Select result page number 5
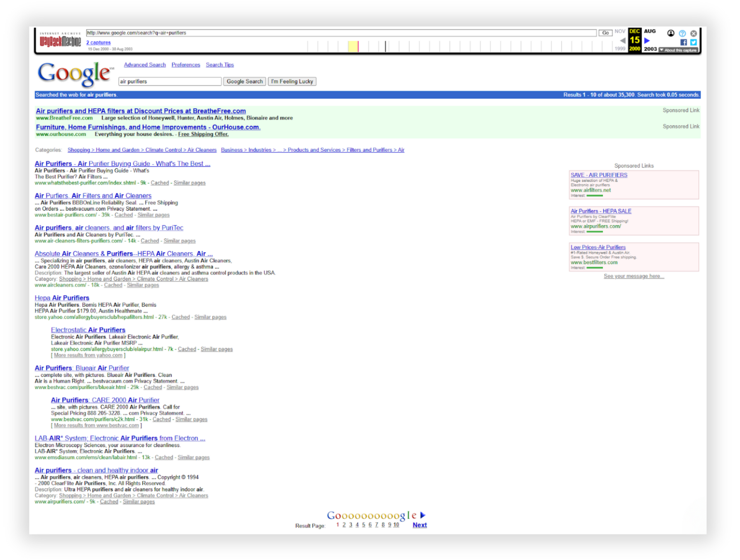The width and height of the screenshot is (740, 560). tap(364, 524)
